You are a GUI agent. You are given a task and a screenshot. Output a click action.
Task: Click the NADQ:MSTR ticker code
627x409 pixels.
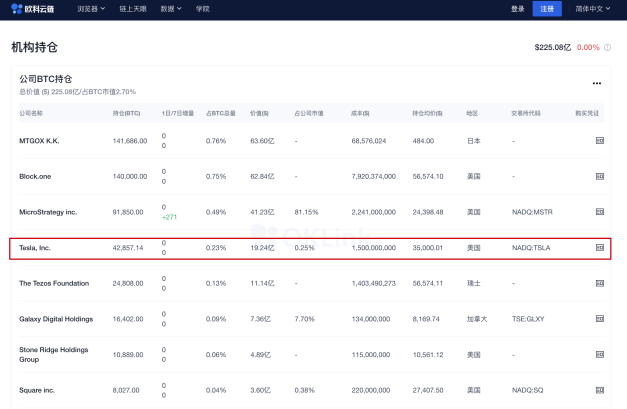[x=532, y=212]
